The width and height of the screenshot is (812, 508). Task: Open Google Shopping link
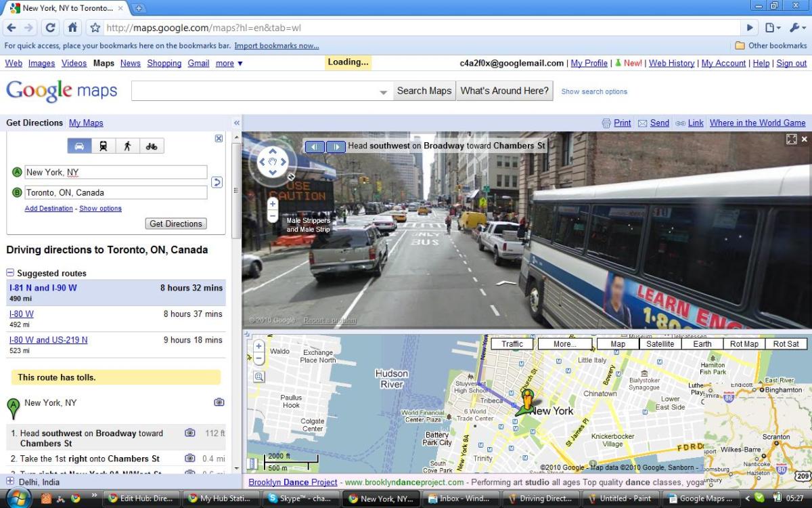click(164, 63)
